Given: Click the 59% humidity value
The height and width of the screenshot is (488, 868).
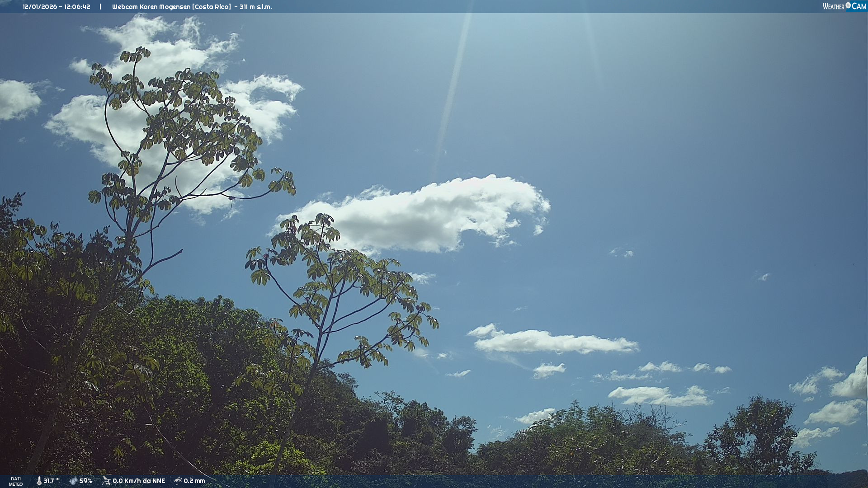Looking at the screenshot, I should (x=86, y=481).
